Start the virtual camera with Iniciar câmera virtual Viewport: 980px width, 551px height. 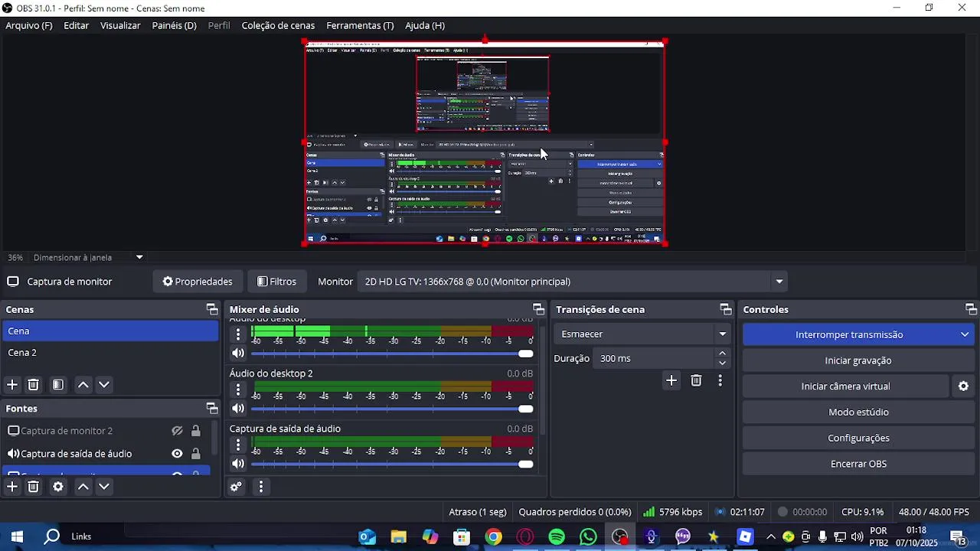[x=846, y=386]
